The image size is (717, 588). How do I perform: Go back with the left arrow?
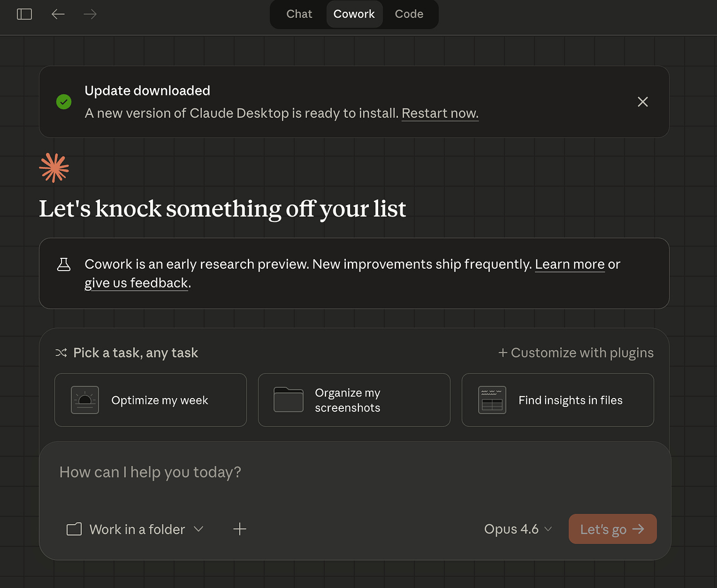(58, 14)
